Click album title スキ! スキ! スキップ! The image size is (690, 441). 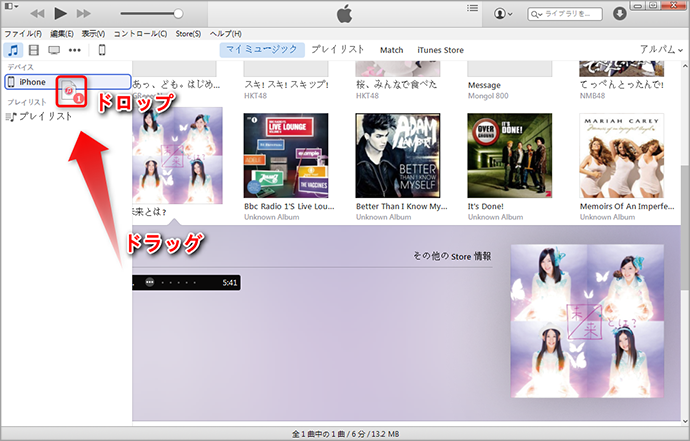tap(286, 85)
